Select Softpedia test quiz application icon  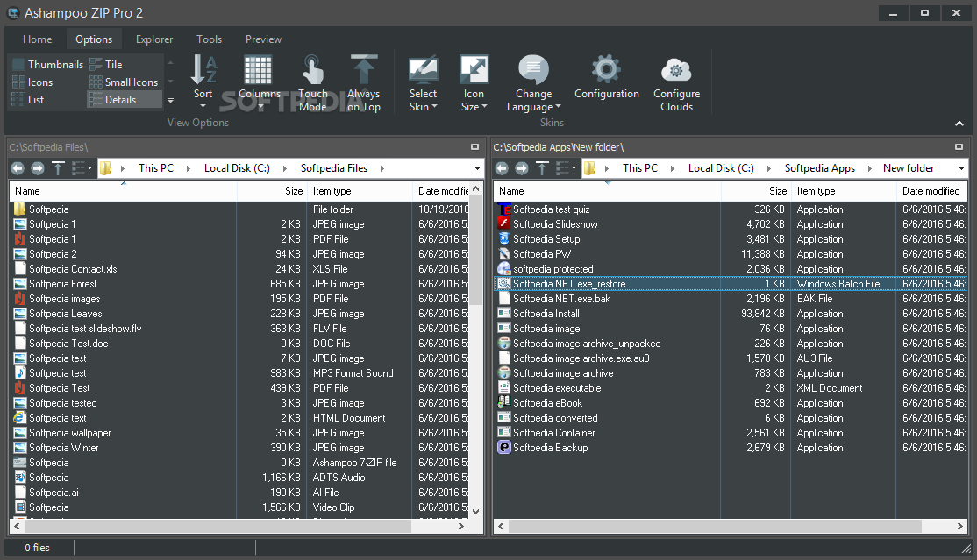click(x=503, y=209)
